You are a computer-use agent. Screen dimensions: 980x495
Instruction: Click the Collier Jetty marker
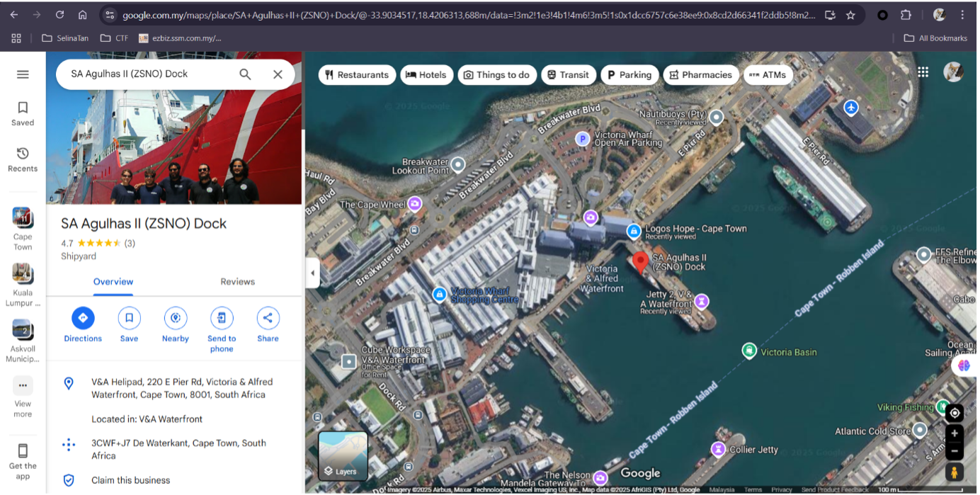point(719,449)
